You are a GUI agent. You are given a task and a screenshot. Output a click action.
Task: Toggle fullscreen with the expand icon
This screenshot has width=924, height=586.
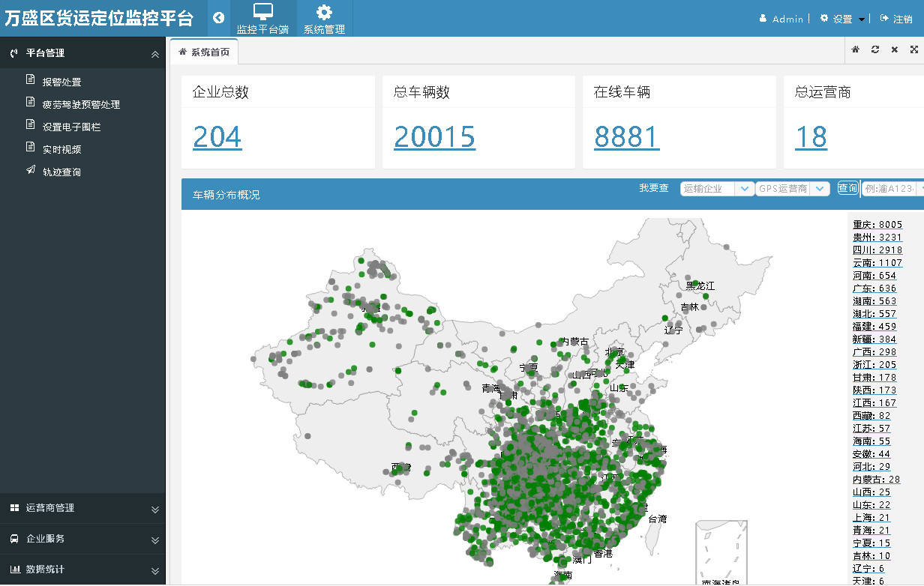pos(914,49)
